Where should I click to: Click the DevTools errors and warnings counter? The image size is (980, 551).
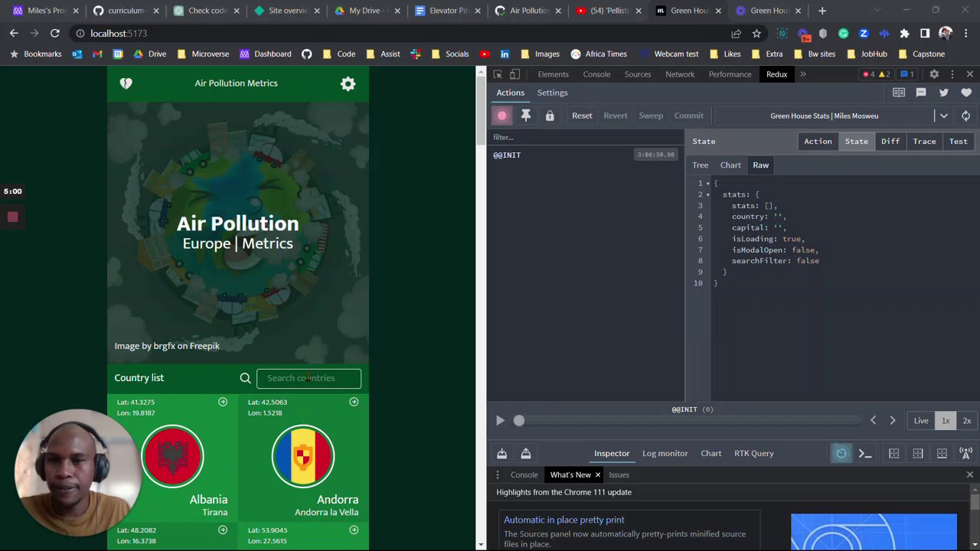(x=876, y=74)
